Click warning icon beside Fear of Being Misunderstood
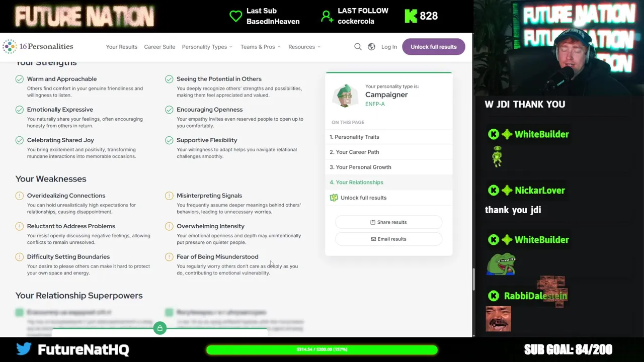Image resolution: width=644 pixels, height=362 pixels. 169,257
